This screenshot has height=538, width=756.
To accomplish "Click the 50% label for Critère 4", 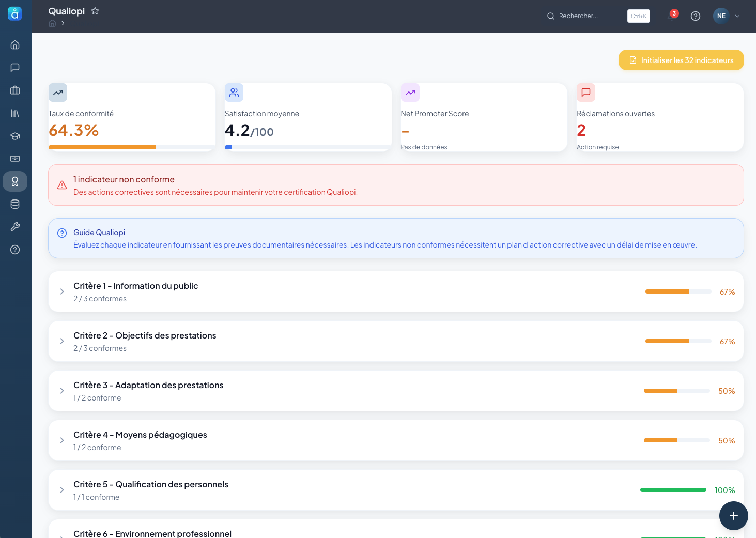I will point(727,441).
